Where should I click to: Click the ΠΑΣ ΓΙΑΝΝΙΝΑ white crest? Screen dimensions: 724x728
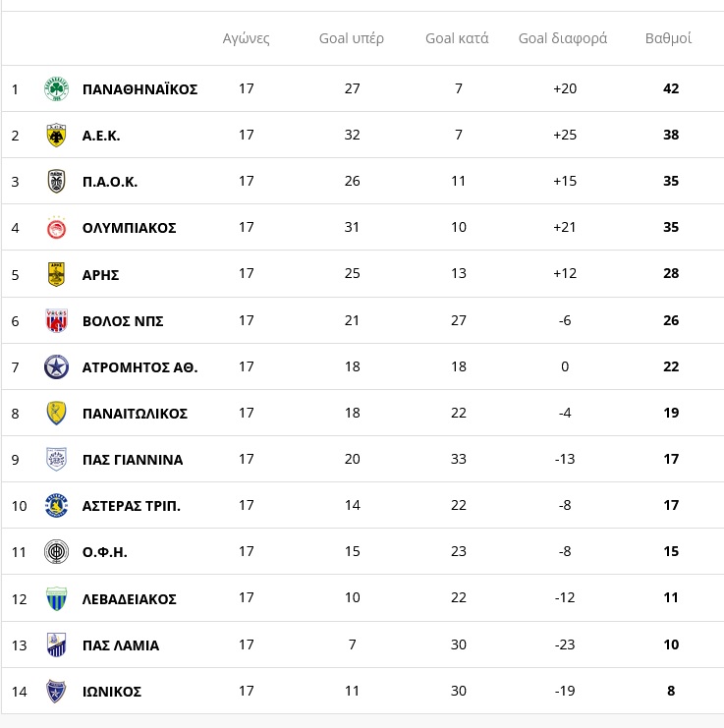(x=56, y=459)
